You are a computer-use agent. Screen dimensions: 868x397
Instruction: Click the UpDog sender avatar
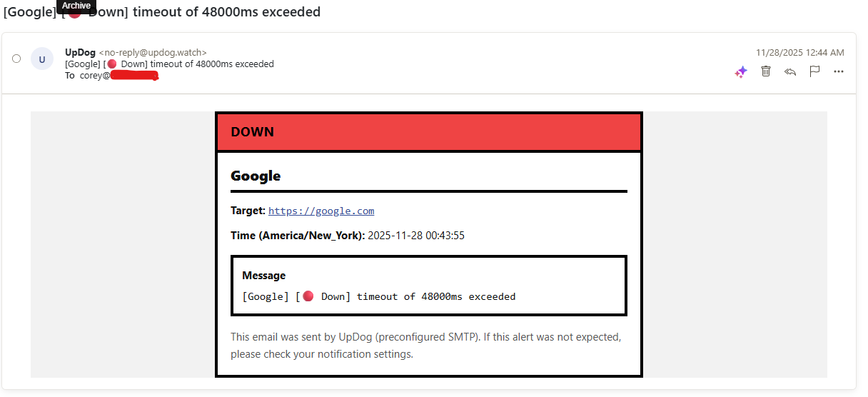(x=42, y=59)
